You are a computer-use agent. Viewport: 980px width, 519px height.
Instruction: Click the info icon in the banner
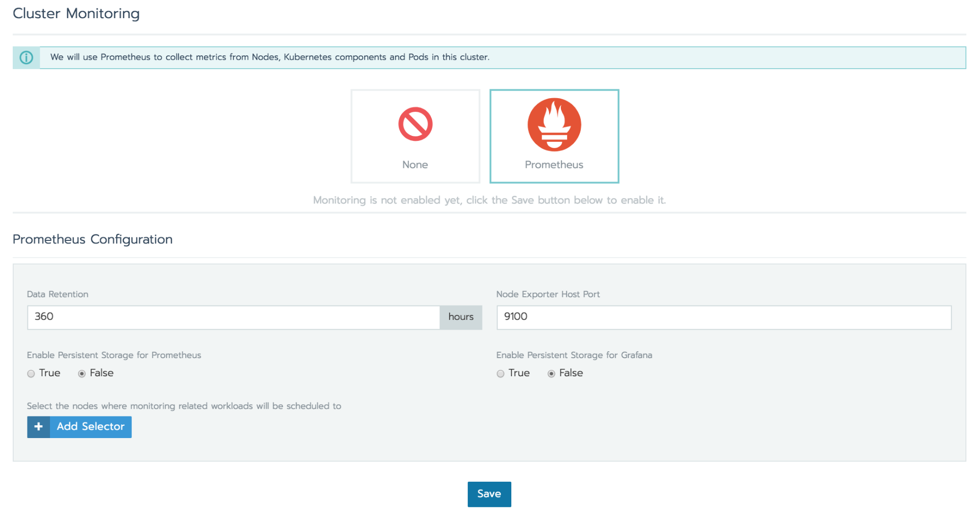pyautogui.click(x=26, y=57)
